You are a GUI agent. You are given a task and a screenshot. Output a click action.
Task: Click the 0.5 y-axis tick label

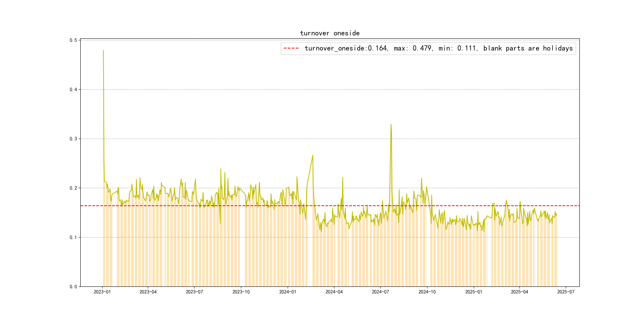pyautogui.click(x=73, y=40)
